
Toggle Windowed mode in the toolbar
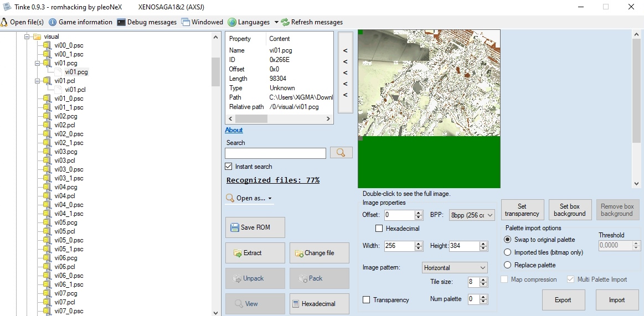pos(202,22)
